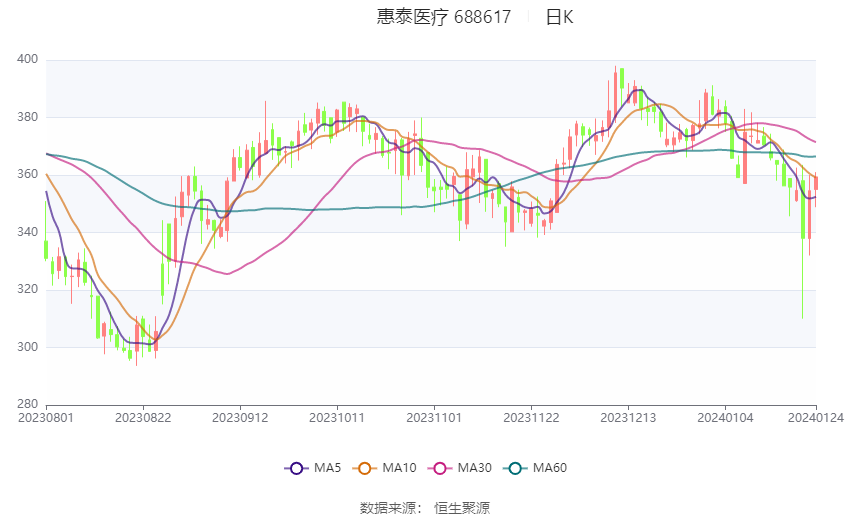Click the 400 price axis label
This screenshot has width=850, height=516.
pyautogui.click(x=28, y=60)
